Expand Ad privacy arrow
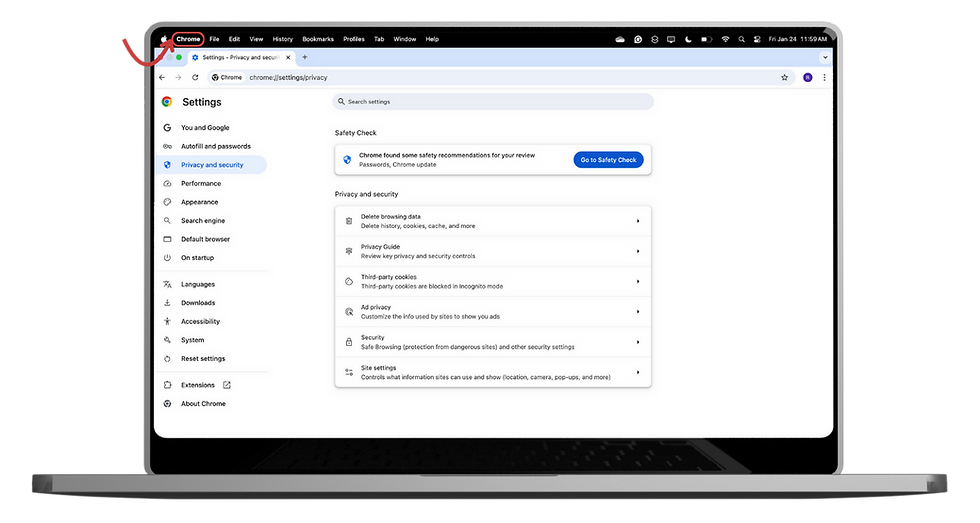 pyautogui.click(x=638, y=312)
